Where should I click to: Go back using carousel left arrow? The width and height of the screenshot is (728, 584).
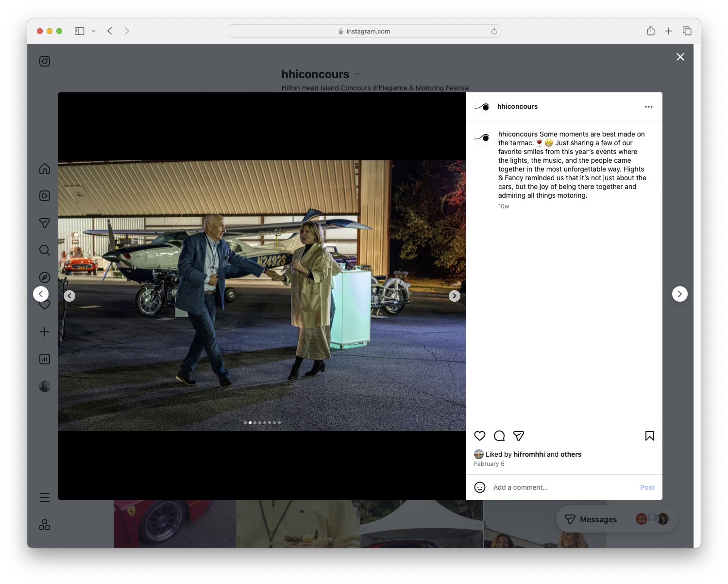69,295
